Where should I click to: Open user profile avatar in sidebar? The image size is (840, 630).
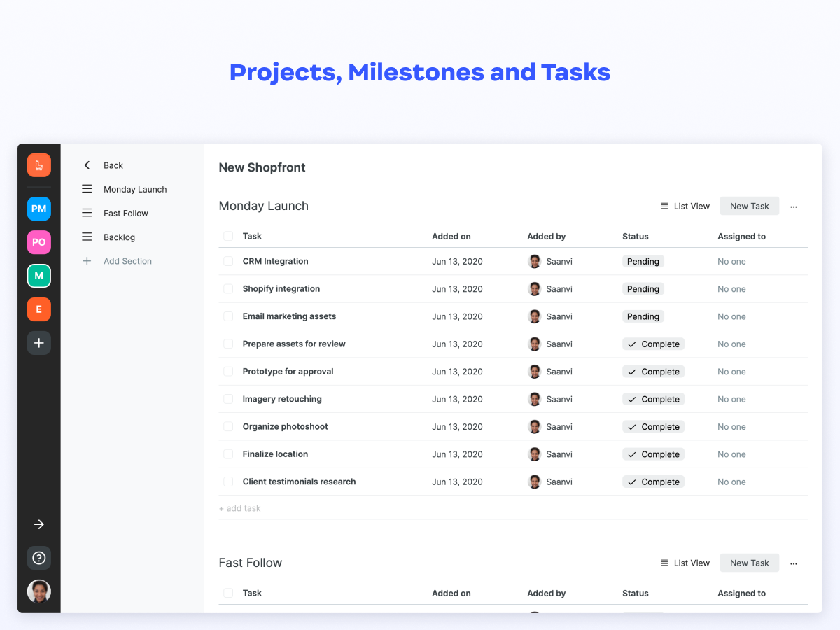(x=39, y=591)
